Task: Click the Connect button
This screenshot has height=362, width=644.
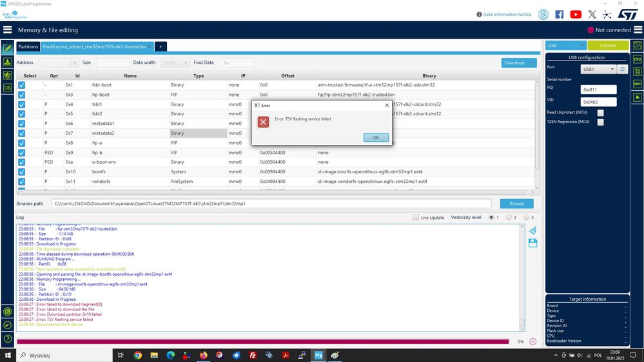Action: (x=608, y=45)
